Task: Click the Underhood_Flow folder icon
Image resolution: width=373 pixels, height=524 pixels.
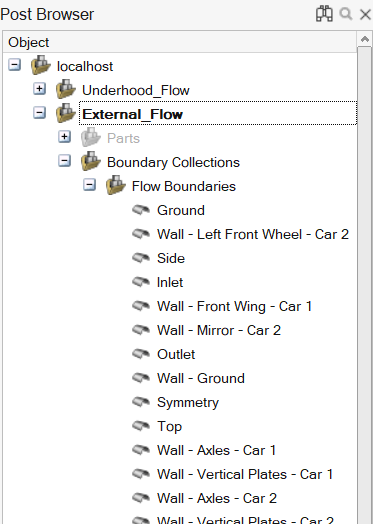Action: coord(66,89)
